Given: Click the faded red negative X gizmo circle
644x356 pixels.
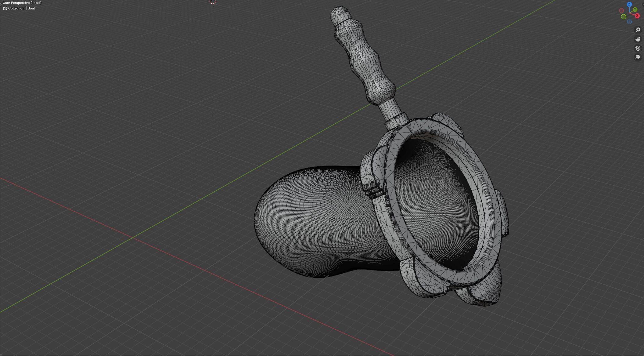Looking at the screenshot, I should 621,11.
